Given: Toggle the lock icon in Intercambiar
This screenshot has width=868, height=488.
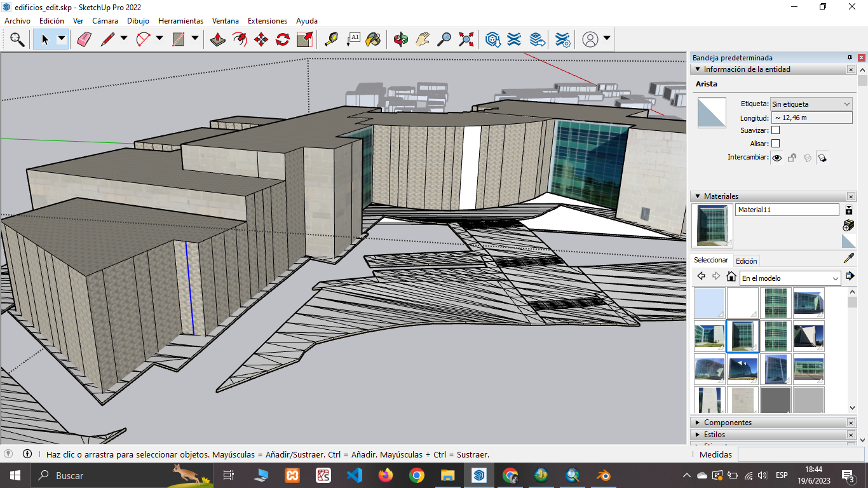Looking at the screenshot, I should (x=792, y=158).
